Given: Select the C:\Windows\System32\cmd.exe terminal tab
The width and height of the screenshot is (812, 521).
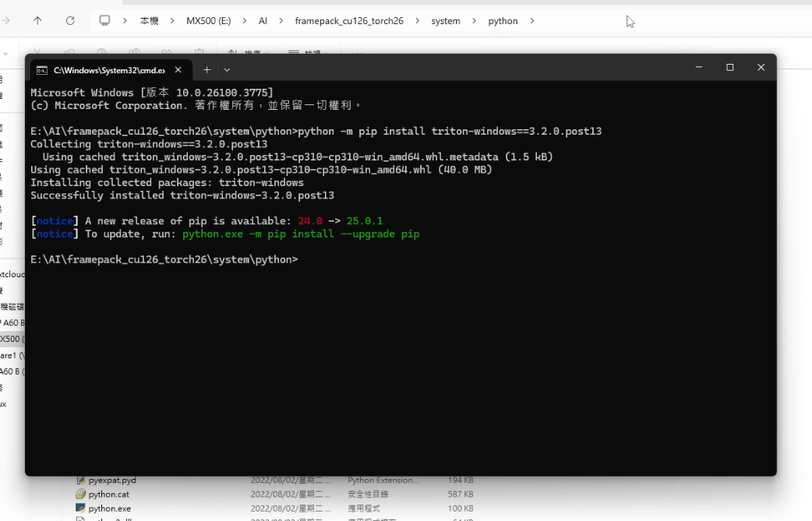Looking at the screenshot, I should click(x=111, y=70).
